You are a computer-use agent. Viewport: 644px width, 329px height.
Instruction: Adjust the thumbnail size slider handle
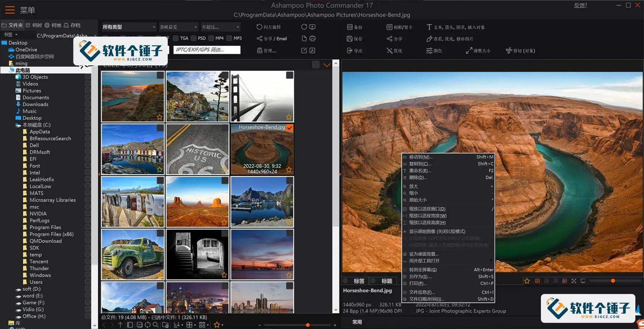308,325
